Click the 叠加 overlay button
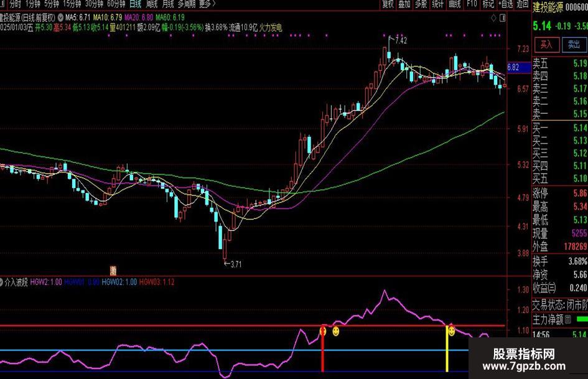The height and width of the screenshot is (379, 588). [x=404, y=4]
